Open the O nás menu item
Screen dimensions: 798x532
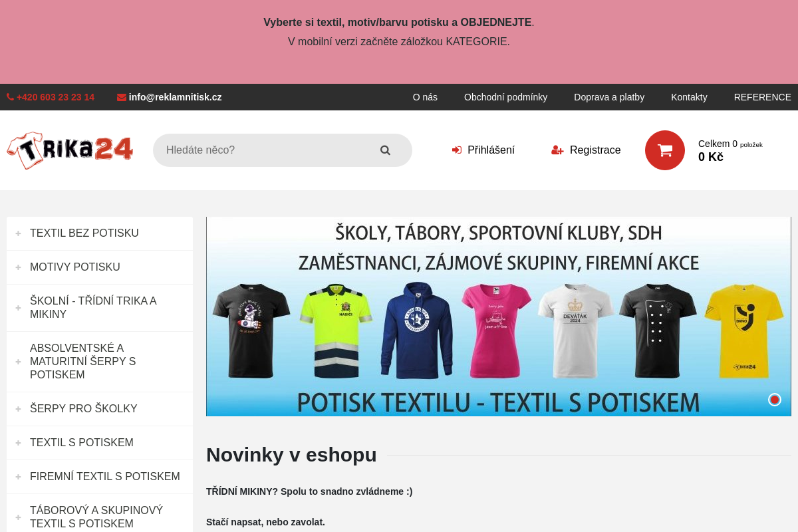425,97
